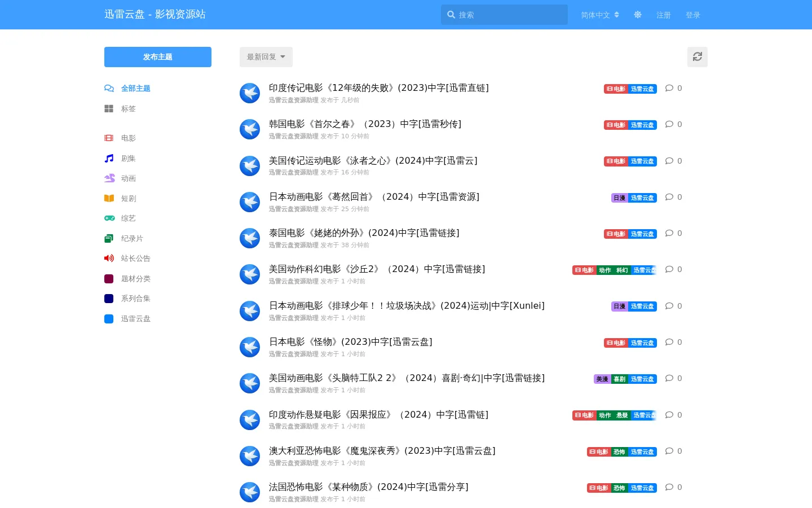This screenshot has width=812, height=508.
Task: Open 系列合集 in the sidebar
Action: pyautogui.click(x=136, y=299)
